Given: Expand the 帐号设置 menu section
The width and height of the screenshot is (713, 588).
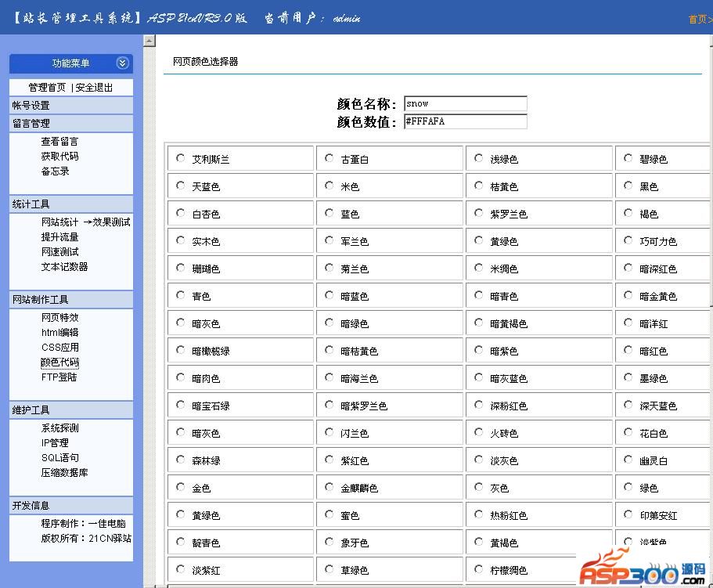Looking at the screenshot, I should click(71, 106).
